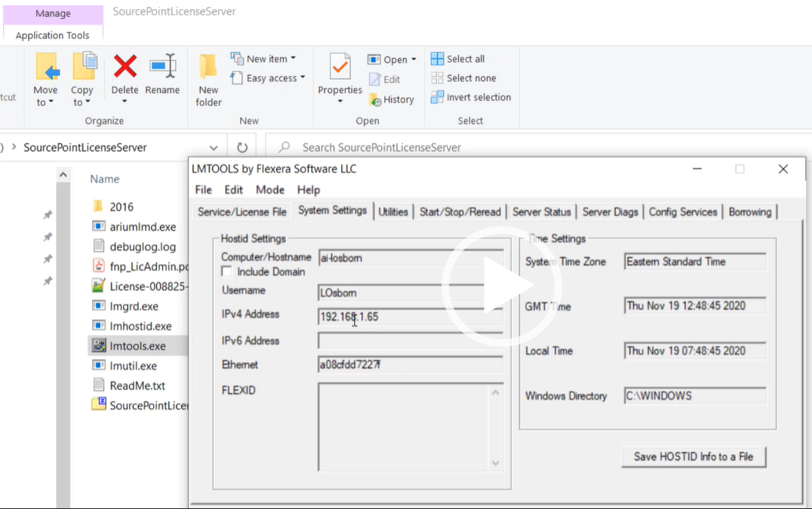Click the lmhostid.exe file icon
The image size is (812, 509).
(x=98, y=325)
